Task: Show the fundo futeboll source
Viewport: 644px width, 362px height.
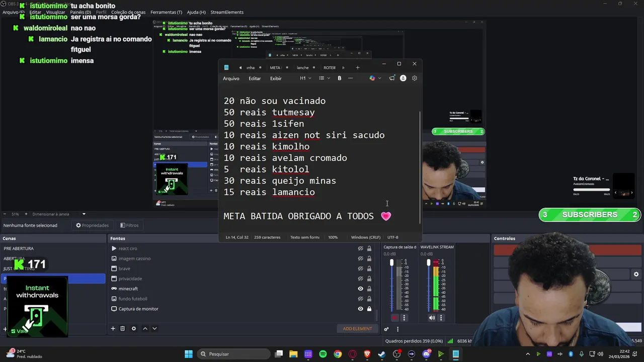Action: click(x=360, y=299)
